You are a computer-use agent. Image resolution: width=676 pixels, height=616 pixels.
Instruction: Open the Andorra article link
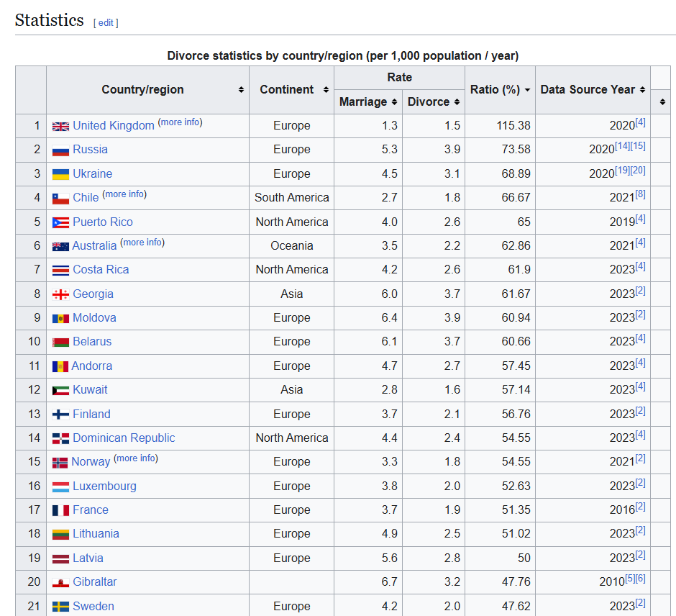(91, 366)
